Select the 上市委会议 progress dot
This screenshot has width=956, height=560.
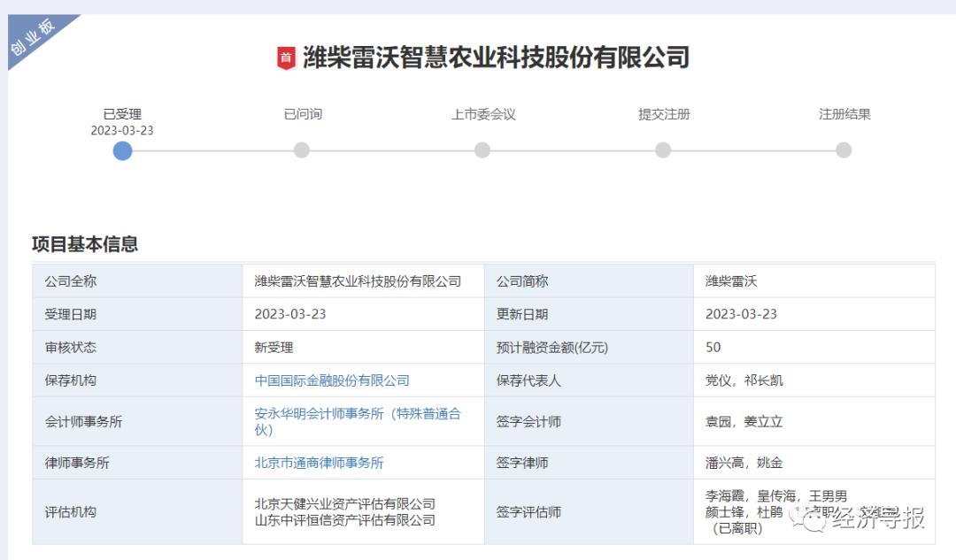click(482, 150)
